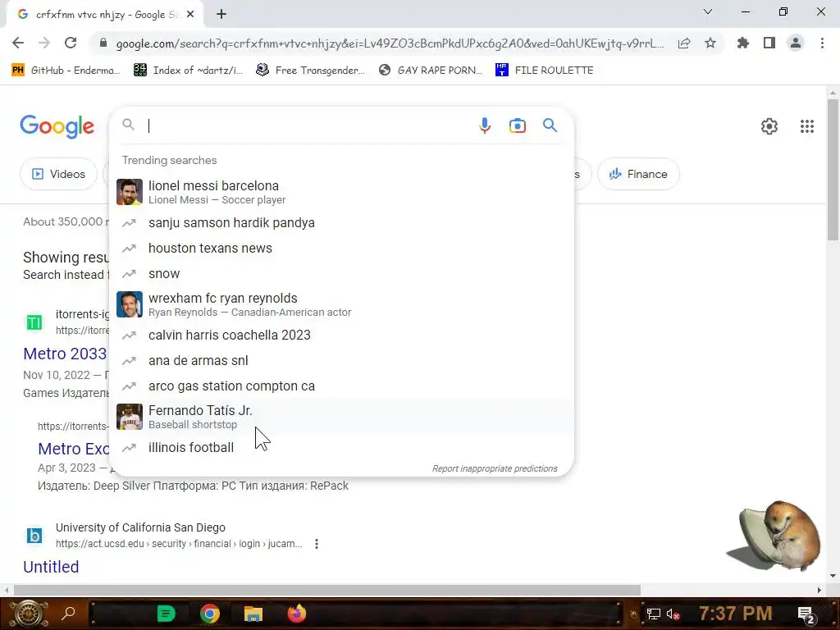This screenshot has width=840, height=630.
Task: Click the Lionel Messi thumbnail
Action: [x=130, y=192]
